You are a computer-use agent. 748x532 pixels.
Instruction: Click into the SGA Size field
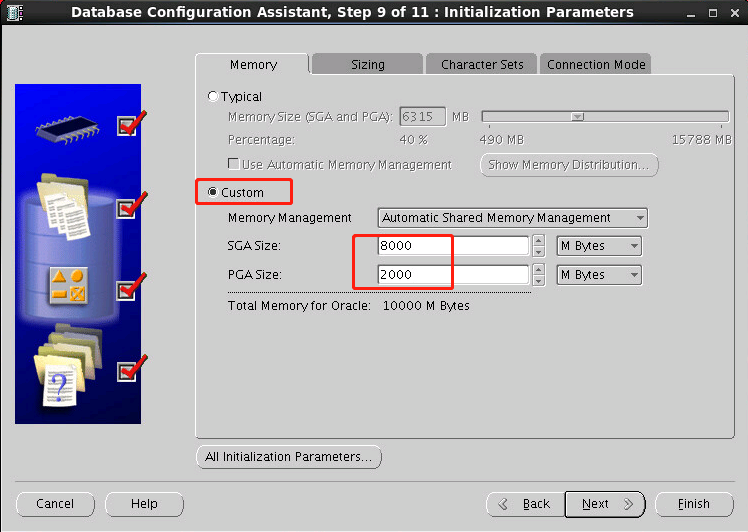[453, 246]
